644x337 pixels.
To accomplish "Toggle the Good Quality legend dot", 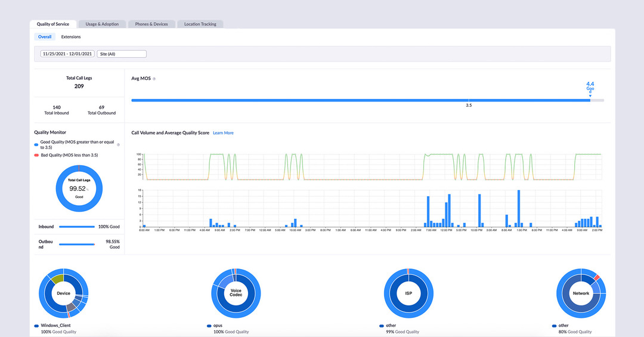I will coord(37,144).
